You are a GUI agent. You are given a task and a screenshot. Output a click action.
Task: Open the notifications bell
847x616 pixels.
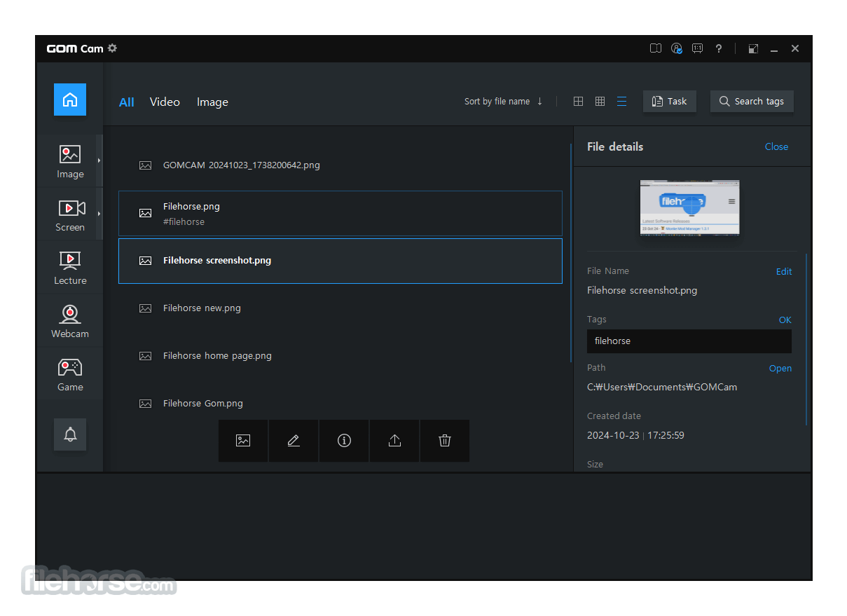(70, 434)
